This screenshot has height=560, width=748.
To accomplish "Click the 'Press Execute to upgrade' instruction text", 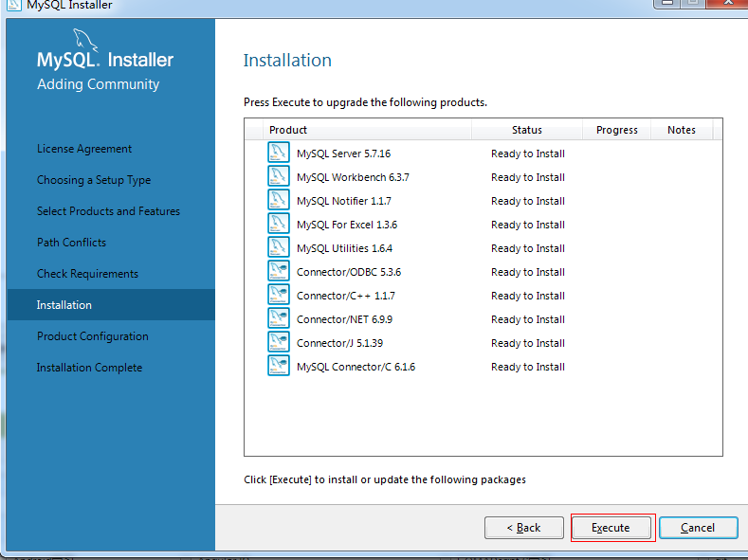I will tap(365, 102).
